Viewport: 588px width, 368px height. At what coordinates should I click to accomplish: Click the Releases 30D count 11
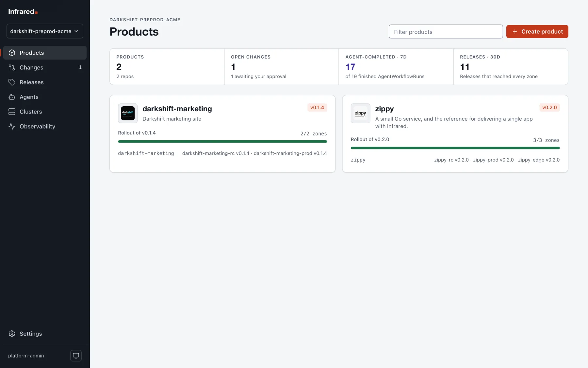465,67
